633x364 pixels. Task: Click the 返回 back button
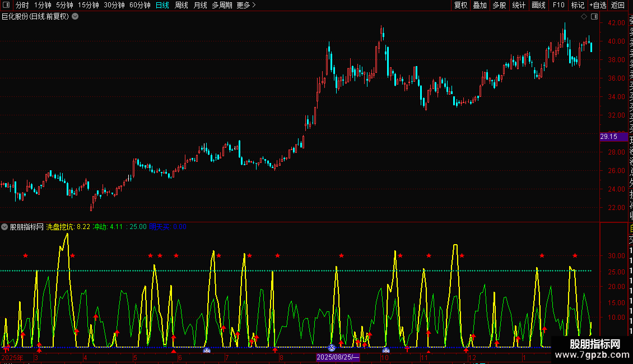(618, 5)
